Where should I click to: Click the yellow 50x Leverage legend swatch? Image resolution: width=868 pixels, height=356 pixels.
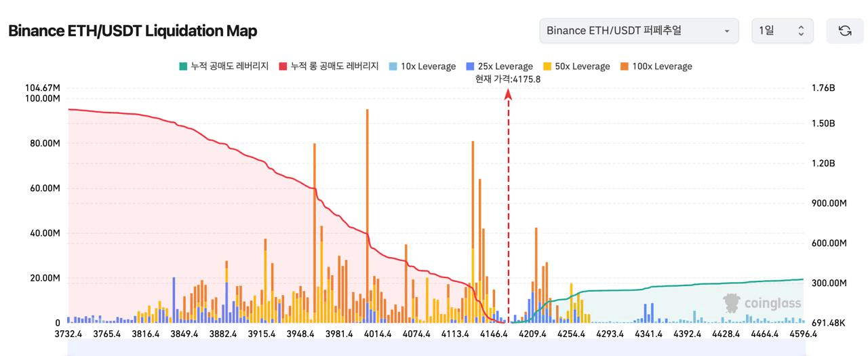click(x=547, y=66)
